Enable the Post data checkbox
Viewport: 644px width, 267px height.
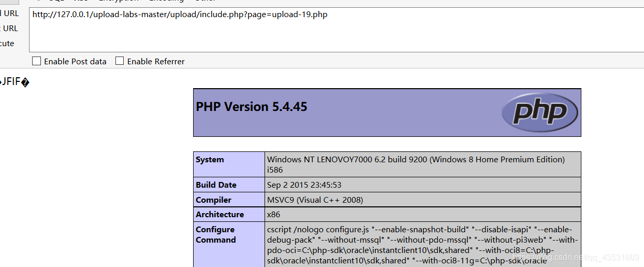click(36, 61)
